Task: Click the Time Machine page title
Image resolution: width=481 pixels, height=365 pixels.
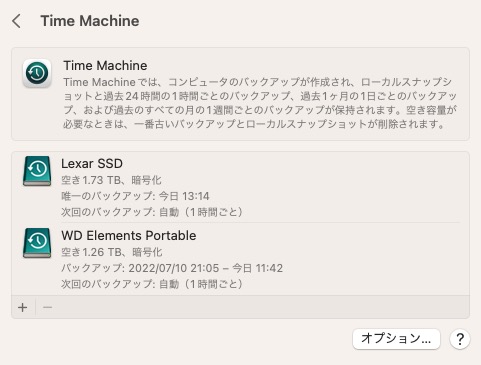Action: [90, 21]
